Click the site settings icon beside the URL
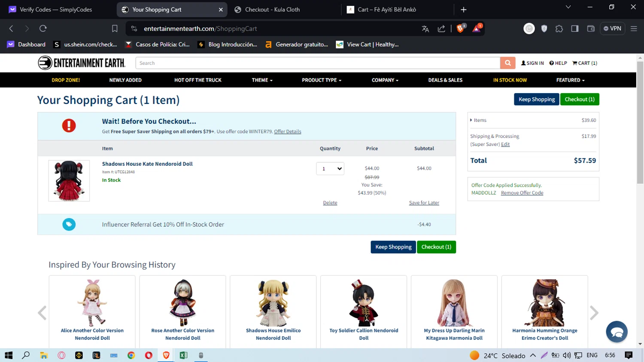This screenshot has height=362, width=644. tap(134, 29)
